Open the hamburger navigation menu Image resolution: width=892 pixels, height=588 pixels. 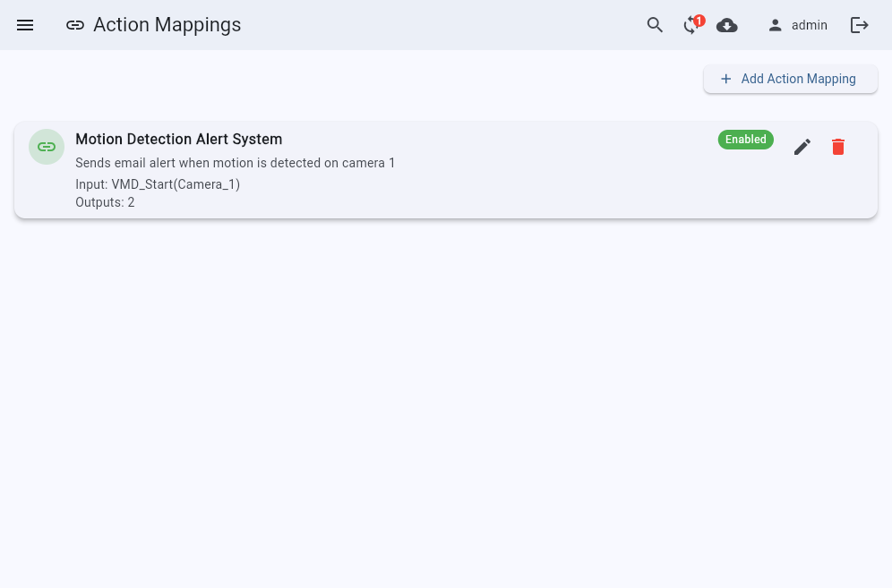25,25
